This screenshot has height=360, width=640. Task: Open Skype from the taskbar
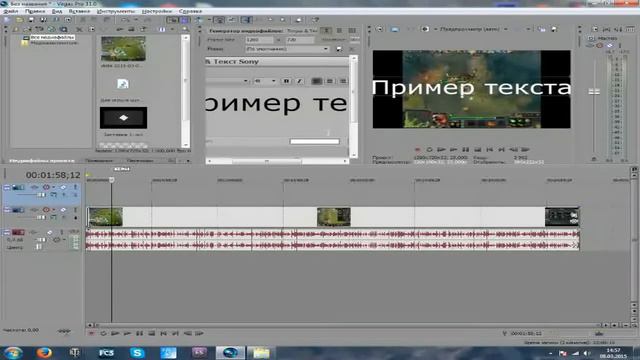(137, 353)
